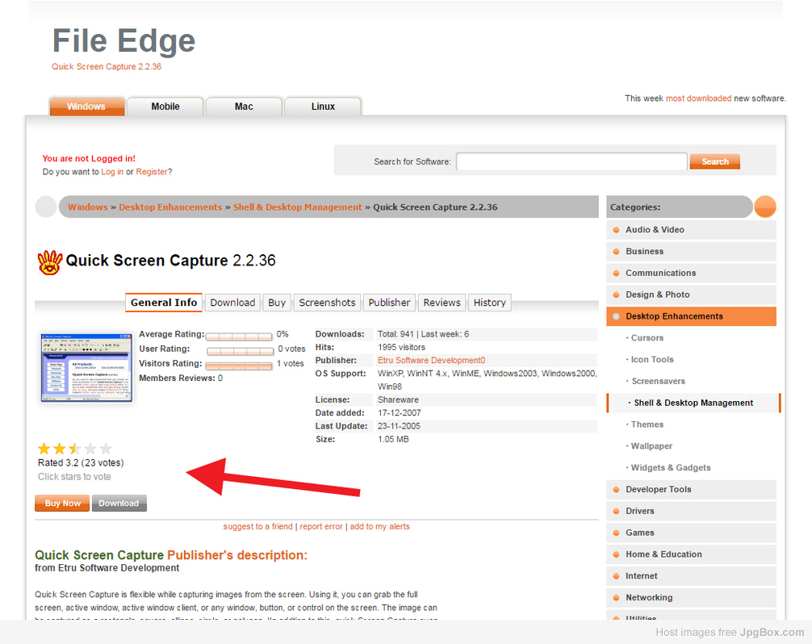Click the 'Shareware' license value
The image size is (812, 644).
pos(398,400)
